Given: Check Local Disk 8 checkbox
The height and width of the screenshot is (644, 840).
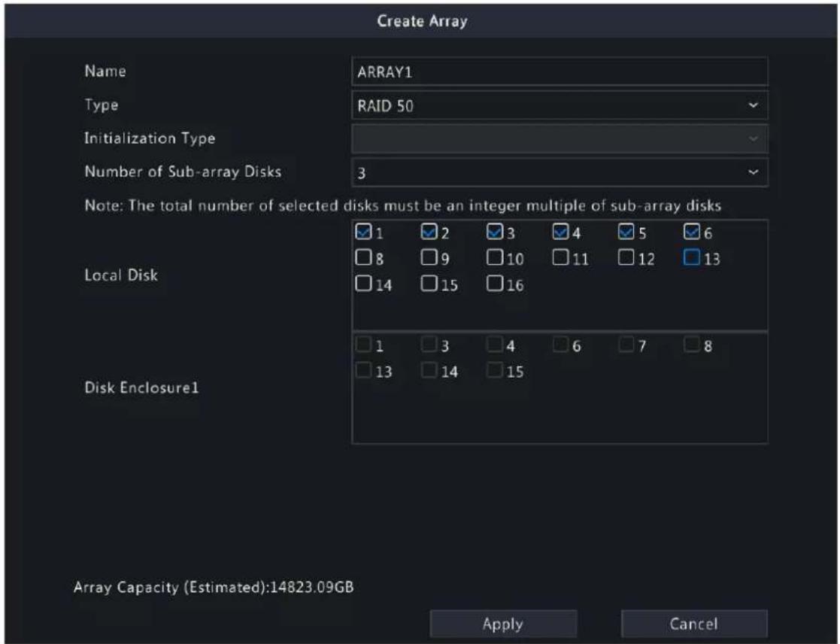Looking at the screenshot, I should pyautogui.click(x=363, y=257).
